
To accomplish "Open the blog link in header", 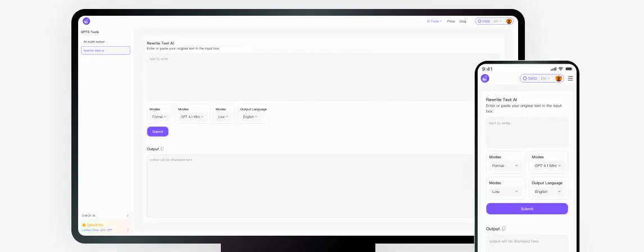I will click(x=463, y=21).
